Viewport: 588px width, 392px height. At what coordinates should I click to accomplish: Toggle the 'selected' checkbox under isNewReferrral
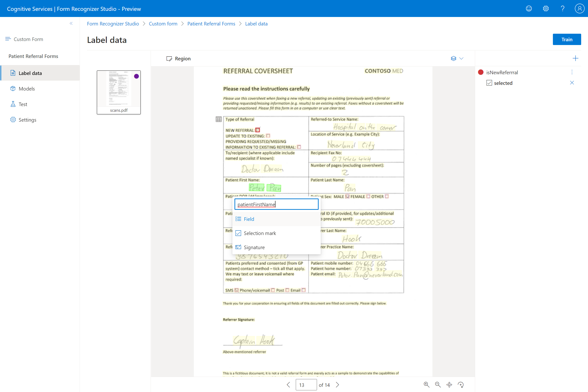coord(489,83)
